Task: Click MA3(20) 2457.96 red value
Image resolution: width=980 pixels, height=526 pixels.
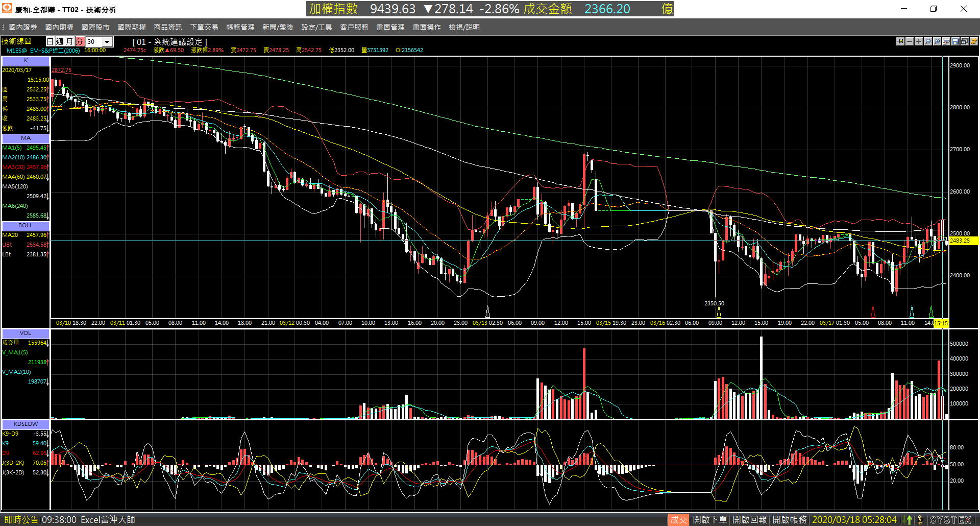Action: coord(26,167)
